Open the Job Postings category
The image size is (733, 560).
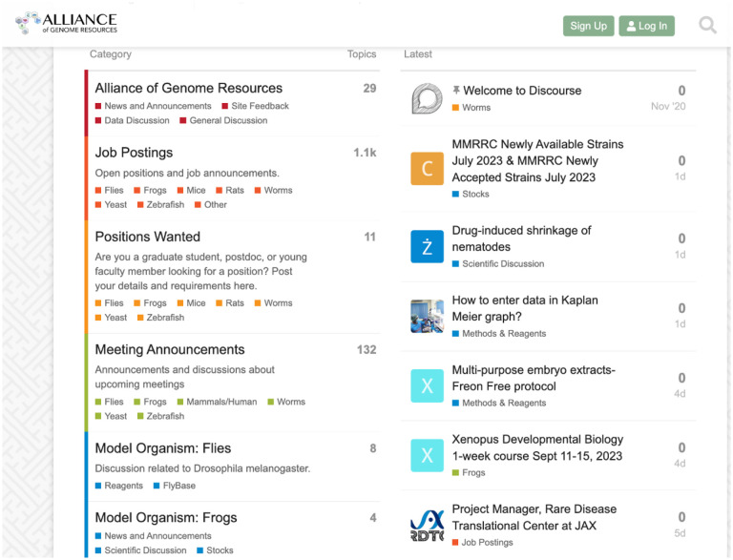[134, 153]
